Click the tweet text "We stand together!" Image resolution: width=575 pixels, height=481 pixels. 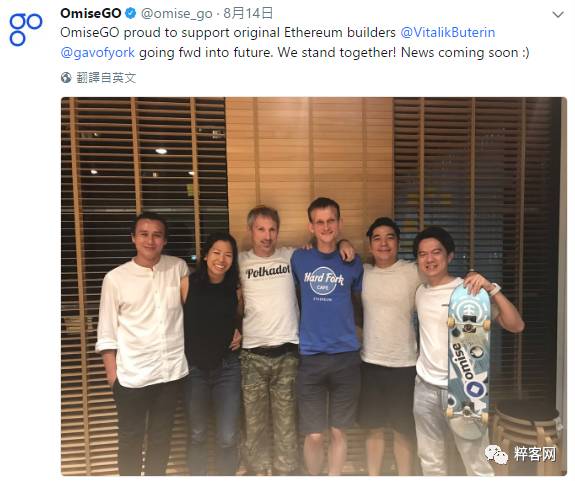(337, 53)
